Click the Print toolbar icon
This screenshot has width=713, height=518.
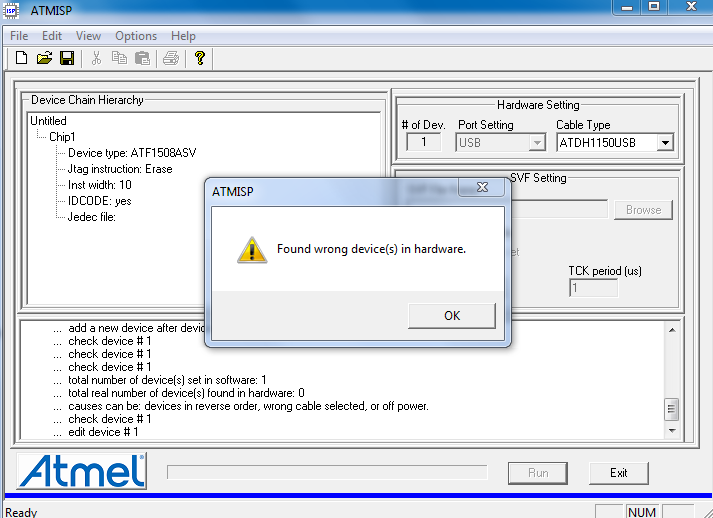171,58
